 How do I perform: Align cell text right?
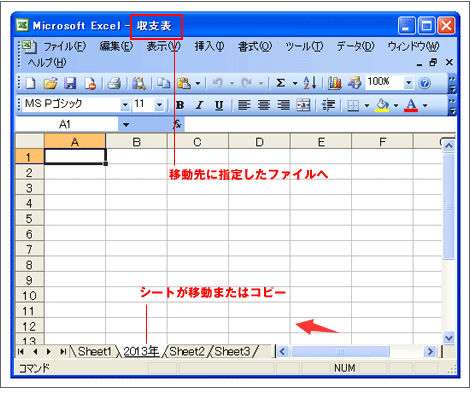click(284, 105)
